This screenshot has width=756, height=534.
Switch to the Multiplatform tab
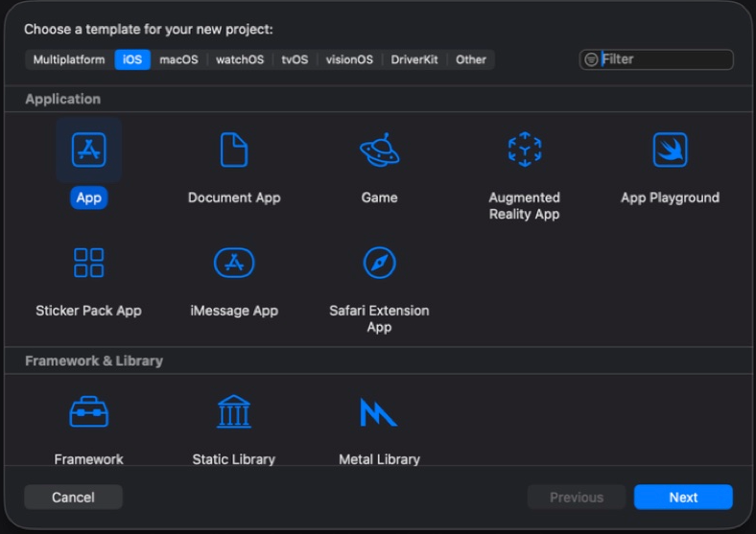coord(69,59)
